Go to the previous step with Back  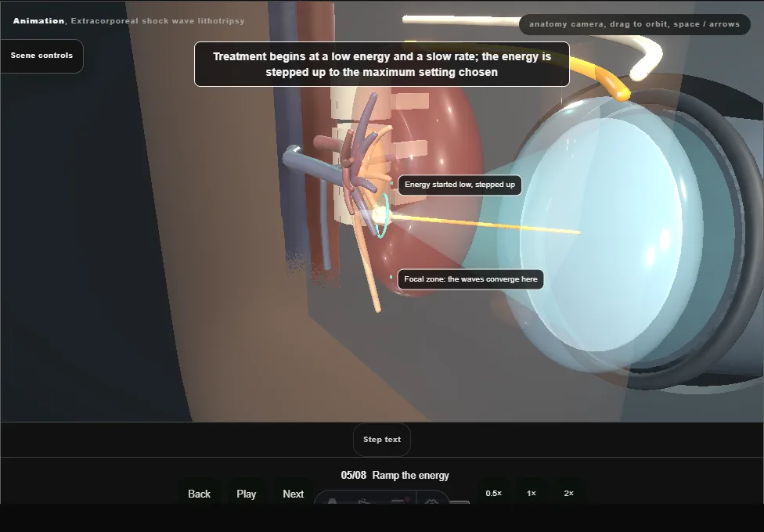(x=200, y=494)
